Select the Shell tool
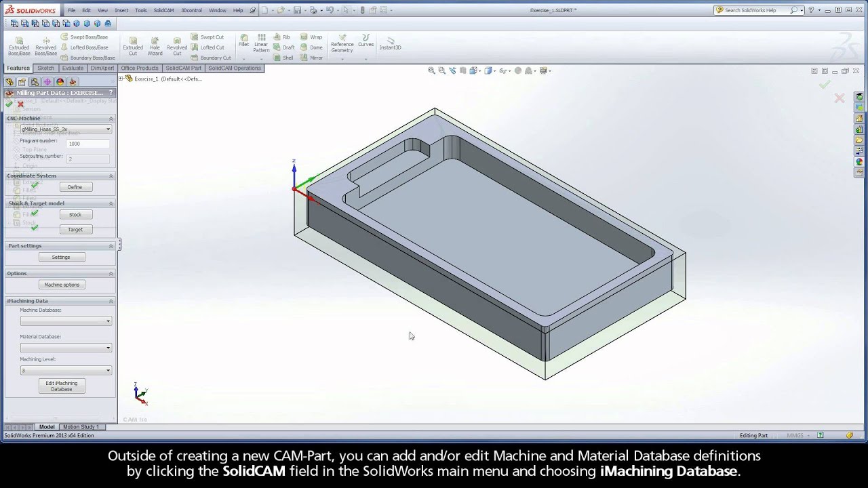 283,58
